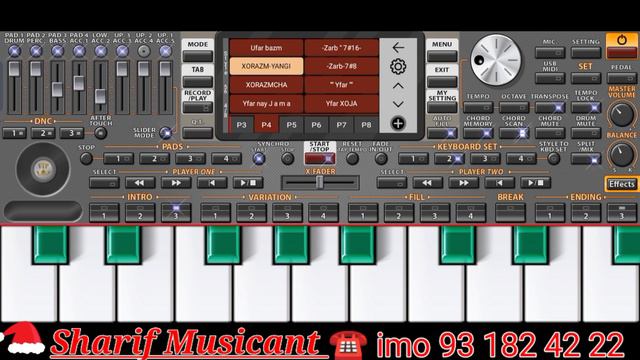This screenshot has width=640, height=360.
Task: Page down in style list
Action: [398, 104]
